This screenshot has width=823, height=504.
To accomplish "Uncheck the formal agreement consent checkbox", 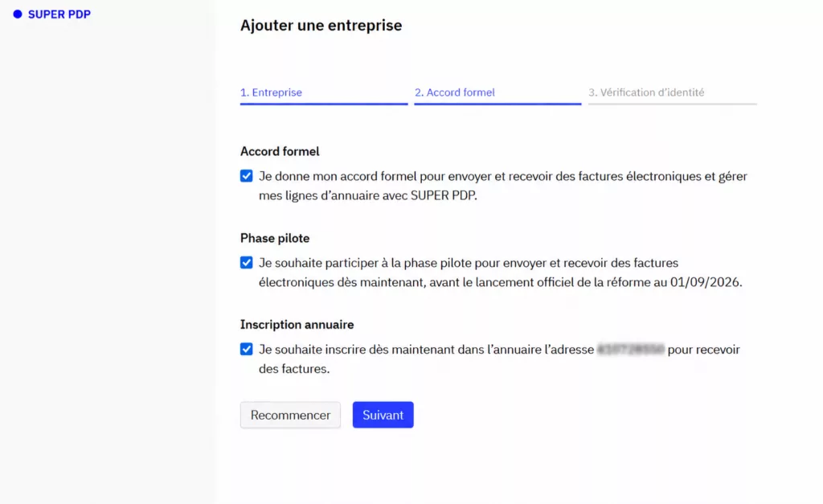I will coord(246,176).
